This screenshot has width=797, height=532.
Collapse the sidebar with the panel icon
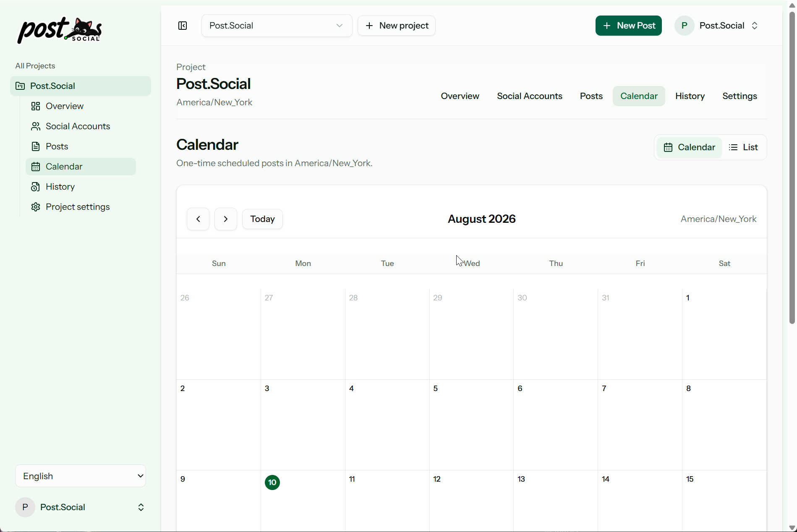click(x=183, y=26)
